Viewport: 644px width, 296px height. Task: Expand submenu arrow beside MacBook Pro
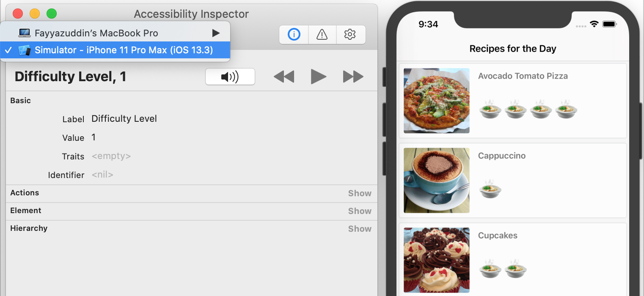click(216, 33)
